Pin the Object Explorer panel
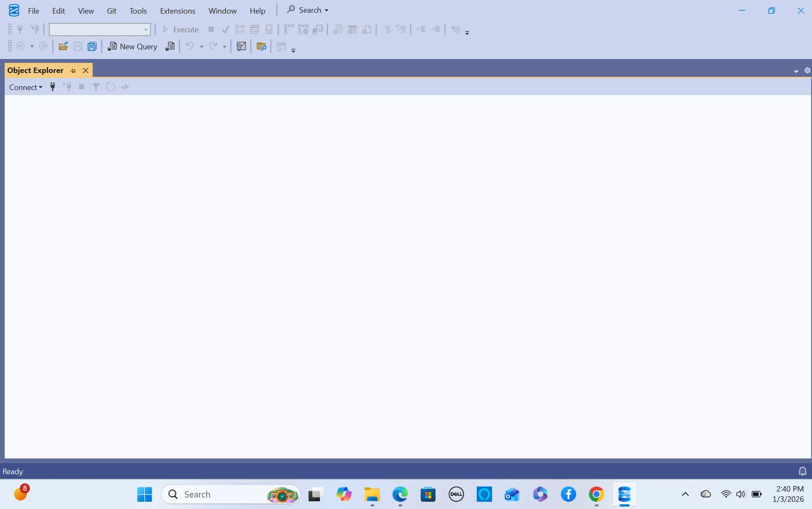The height and width of the screenshot is (509, 812). pos(73,71)
